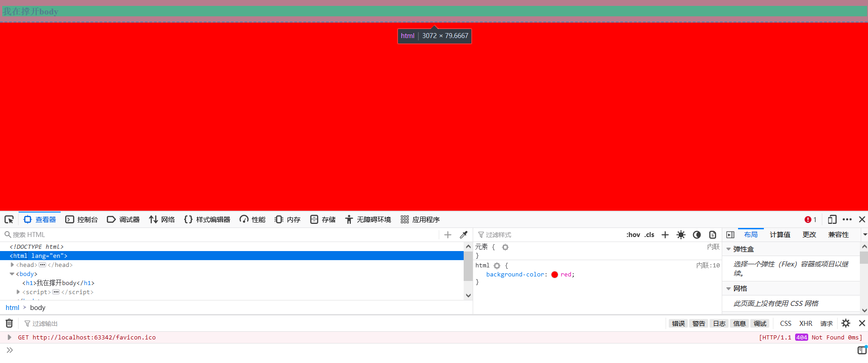This screenshot has width=868, height=363.
Task: Open the DevTools more options menu
Action: point(847,220)
